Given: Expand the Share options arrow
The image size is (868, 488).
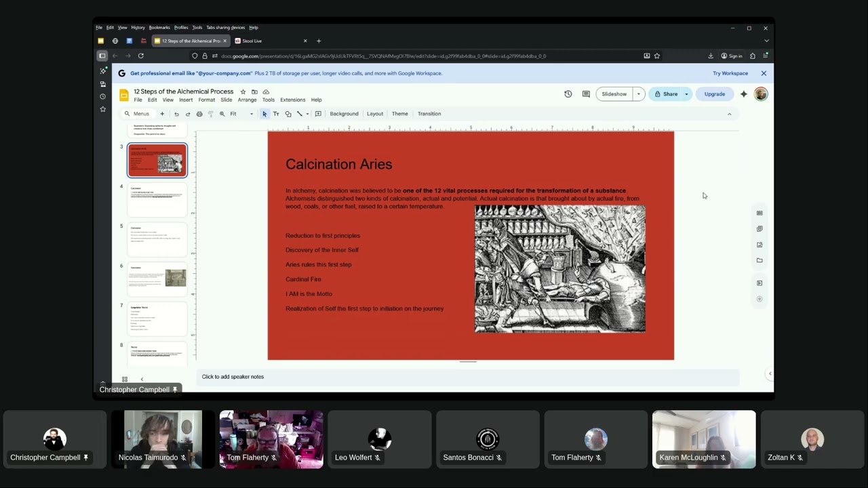Looking at the screenshot, I should coord(686,94).
